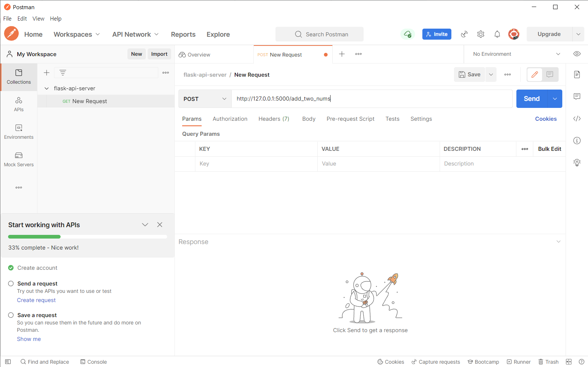This screenshot has height=367, width=588.
Task: Open the File menu
Action: [7, 19]
